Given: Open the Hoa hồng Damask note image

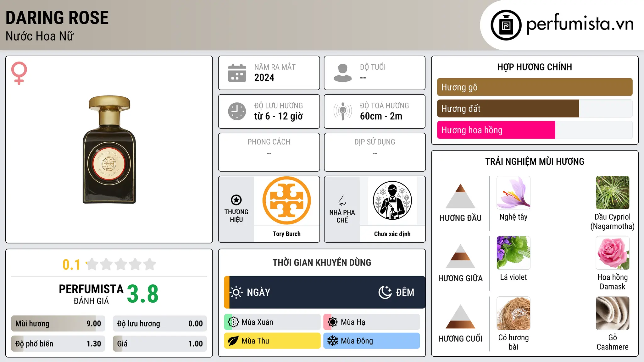Looking at the screenshot, I should point(613,253).
